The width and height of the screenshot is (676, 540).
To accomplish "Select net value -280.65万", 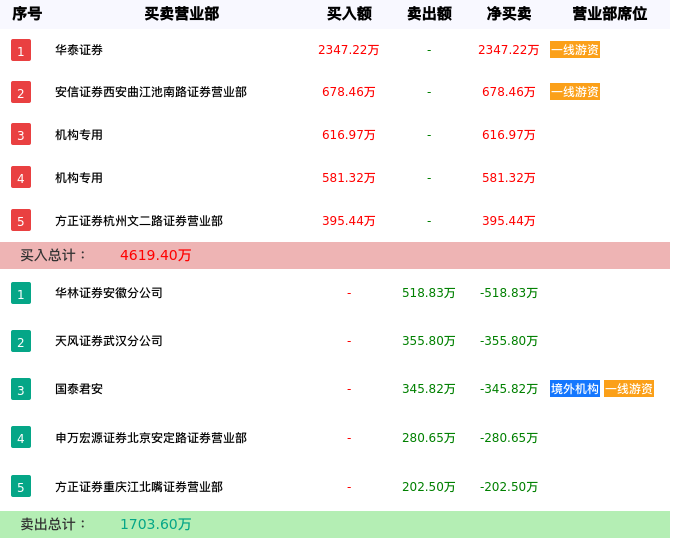I will pos(509,438).
